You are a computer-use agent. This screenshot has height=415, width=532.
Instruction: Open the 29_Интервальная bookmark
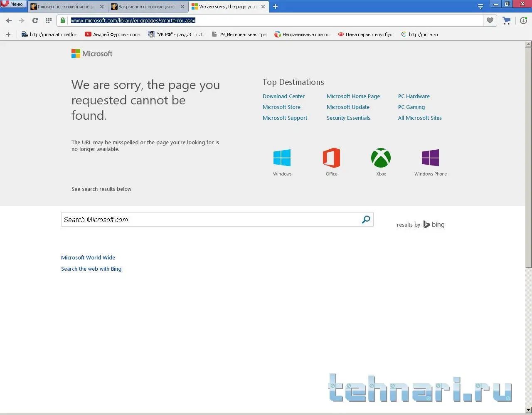click(239, 35)
